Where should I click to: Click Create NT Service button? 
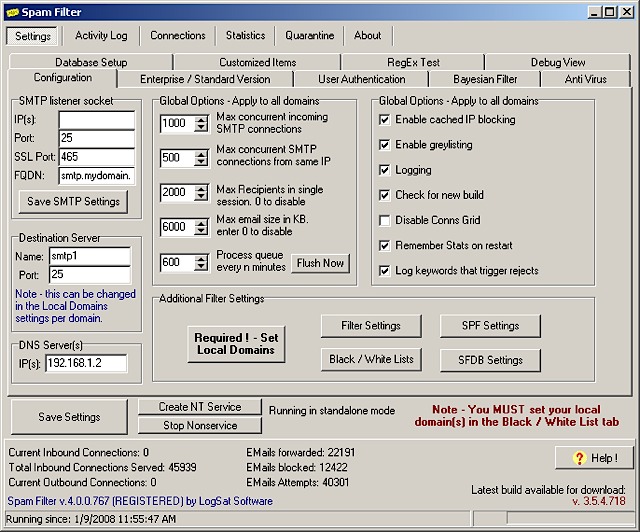200,407
